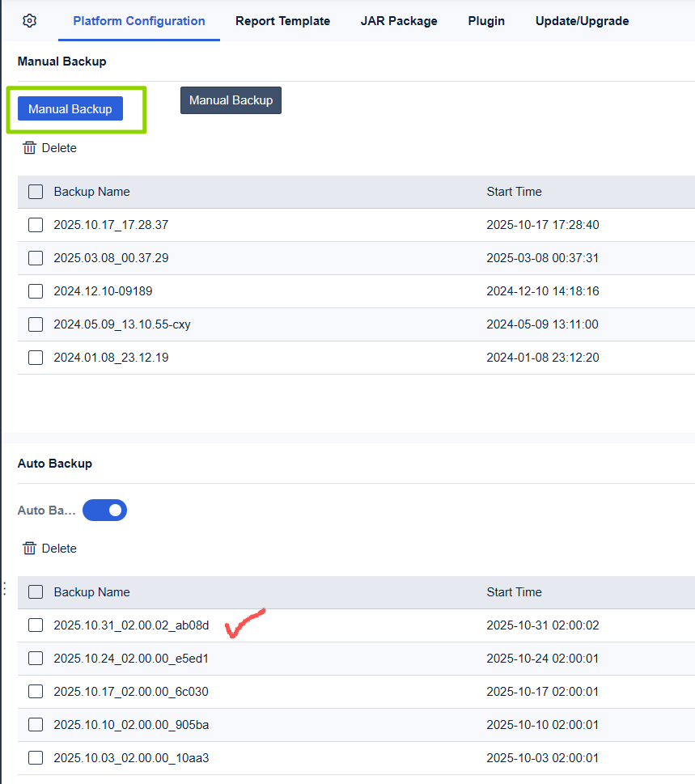
Task: Click Backup Name header in auto table
Action: click(x=92, y=592)
